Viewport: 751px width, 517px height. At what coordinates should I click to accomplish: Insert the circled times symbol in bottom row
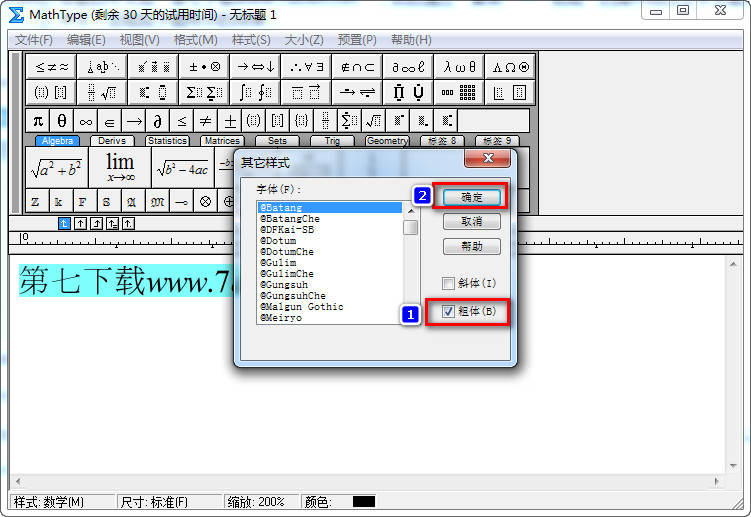tap(205, 201)
